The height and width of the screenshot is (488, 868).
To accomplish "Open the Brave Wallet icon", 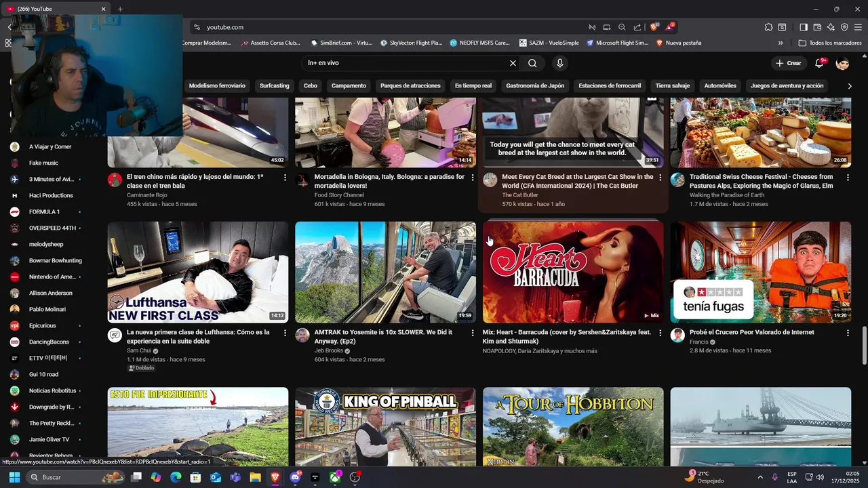I will (x=817, y=27).
